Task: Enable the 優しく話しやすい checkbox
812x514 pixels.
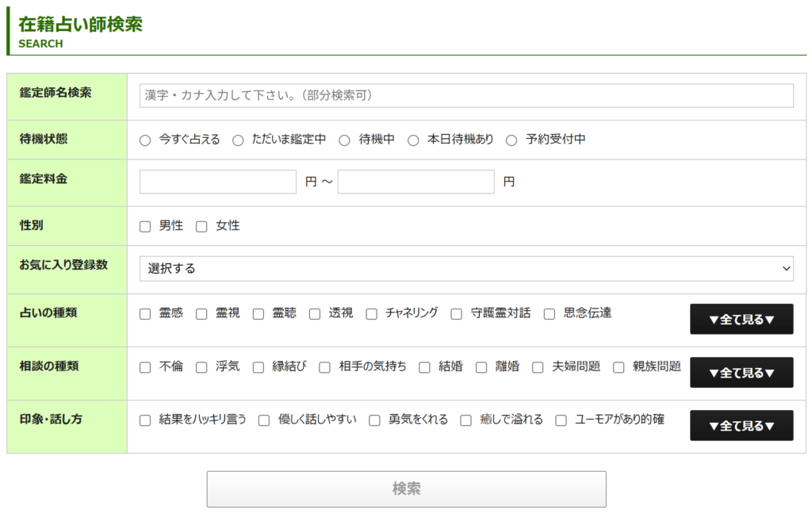Action: click(x=264, y=420)
